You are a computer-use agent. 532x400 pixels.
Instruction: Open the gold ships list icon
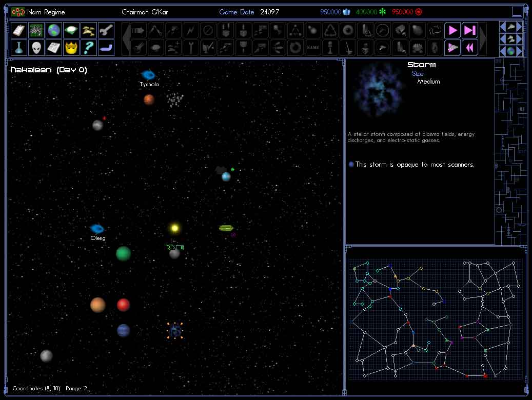(89, 30)
